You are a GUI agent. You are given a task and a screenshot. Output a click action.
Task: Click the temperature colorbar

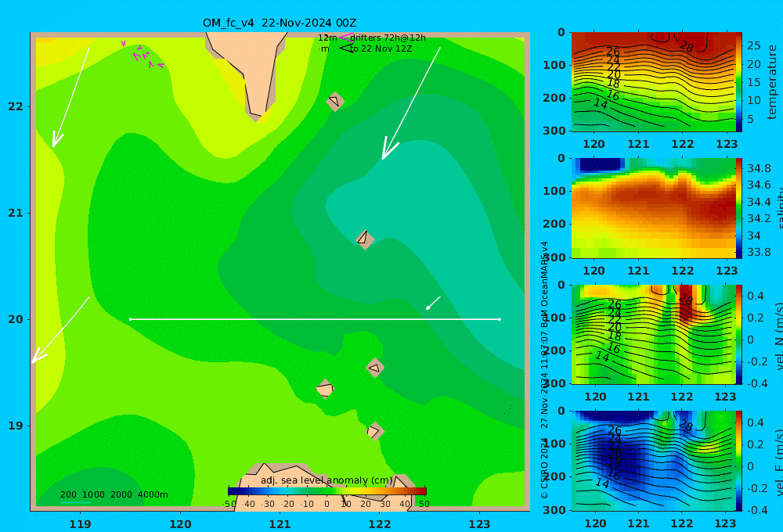pos(738,82)
